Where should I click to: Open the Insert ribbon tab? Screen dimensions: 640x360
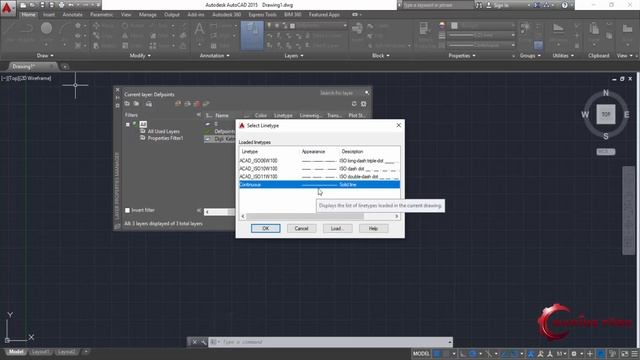tap(49, 14)
